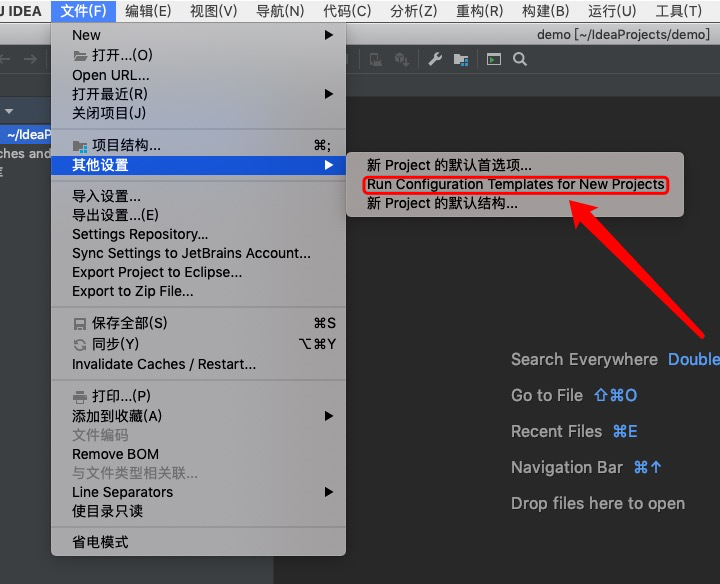Click the Search Everywhere magnifier icon
The width and height of the screenshot is (720, 584).
click(520, 59)
